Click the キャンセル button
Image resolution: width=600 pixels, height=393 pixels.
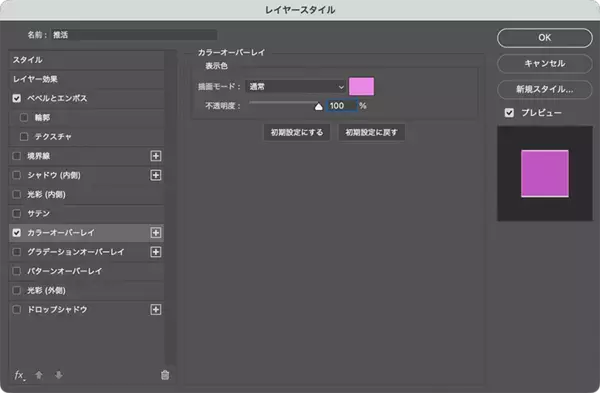coord(545,64)
